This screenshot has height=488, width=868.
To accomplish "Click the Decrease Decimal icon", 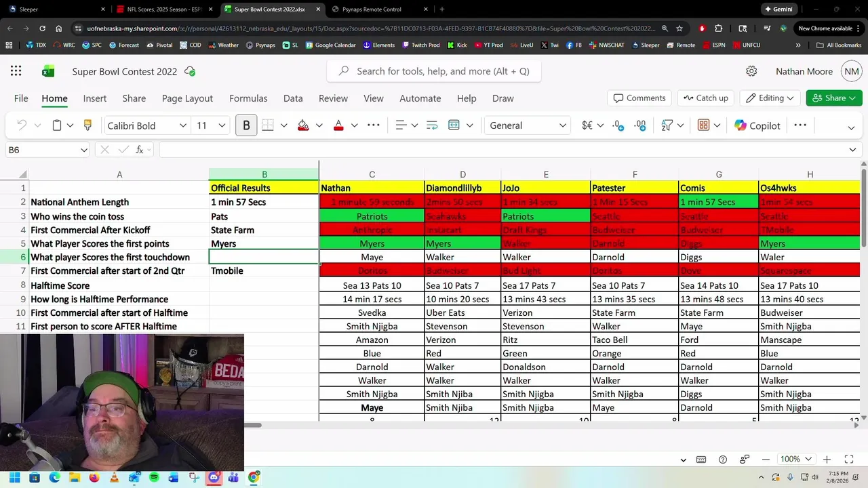I will 618,125.
